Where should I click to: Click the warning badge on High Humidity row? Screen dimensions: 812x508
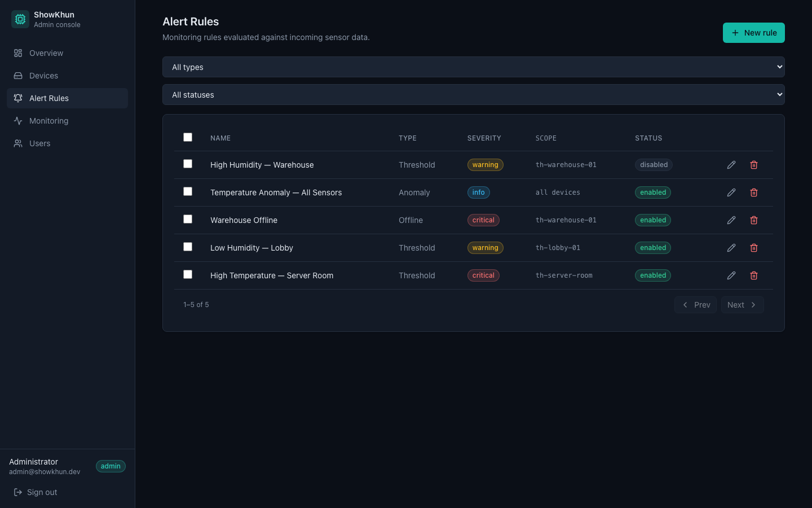(x=486, y=165)
